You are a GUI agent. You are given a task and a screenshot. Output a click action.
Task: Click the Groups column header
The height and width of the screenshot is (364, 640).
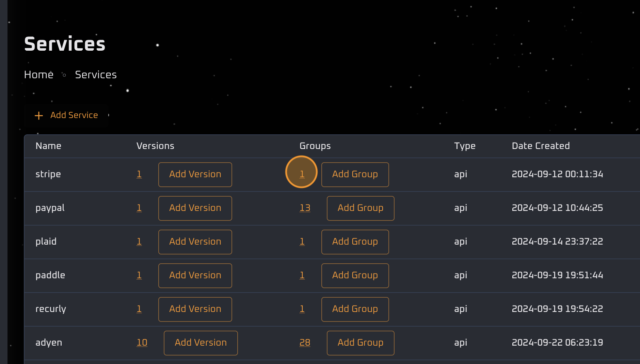[x=315, y=146]
